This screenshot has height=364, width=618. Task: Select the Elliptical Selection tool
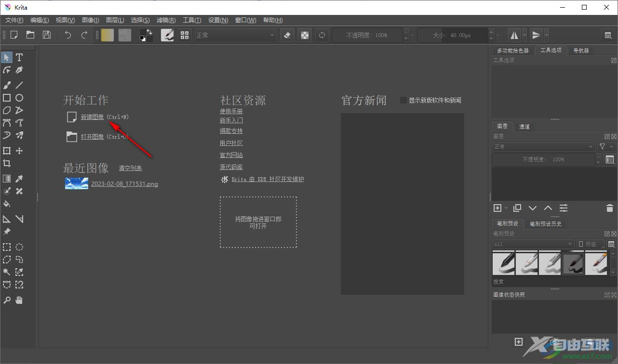[19, 247]
